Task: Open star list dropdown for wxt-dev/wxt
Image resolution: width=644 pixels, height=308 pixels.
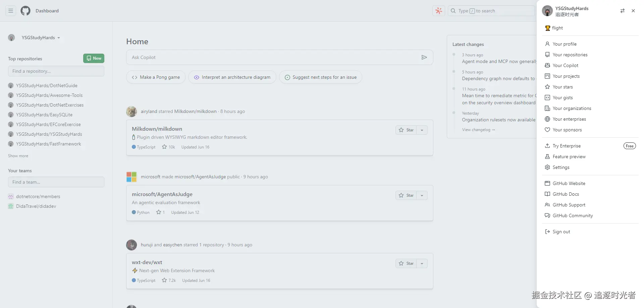Action: tap(422, 263)
